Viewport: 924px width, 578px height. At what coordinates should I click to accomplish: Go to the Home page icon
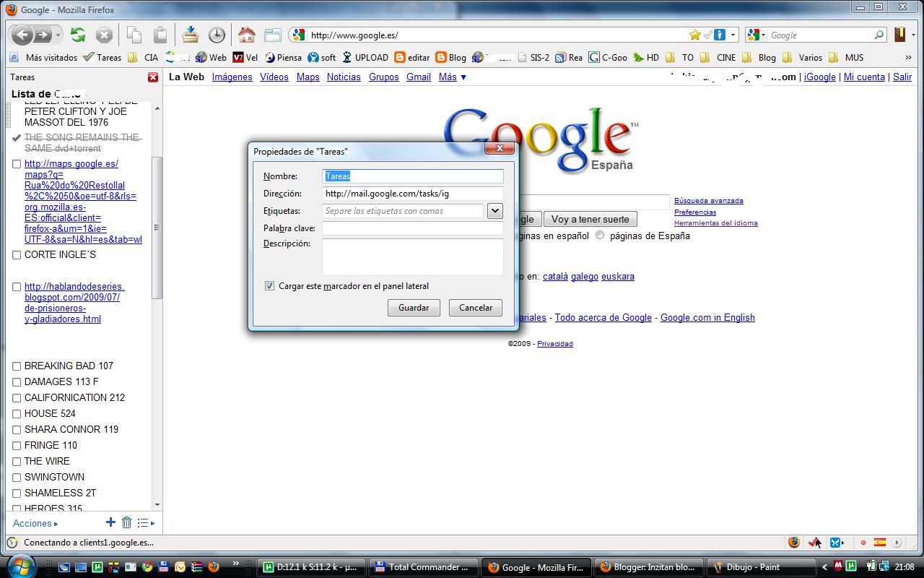247,35
